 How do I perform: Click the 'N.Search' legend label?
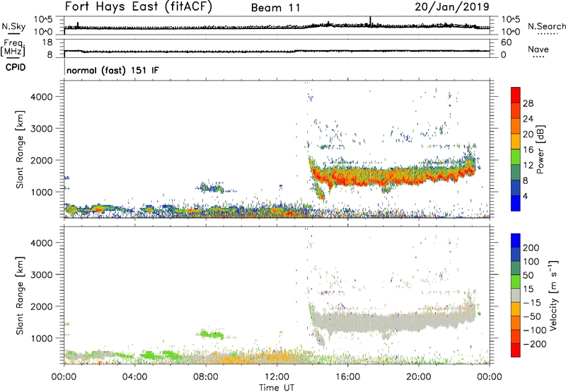click(x=546, y=26)
